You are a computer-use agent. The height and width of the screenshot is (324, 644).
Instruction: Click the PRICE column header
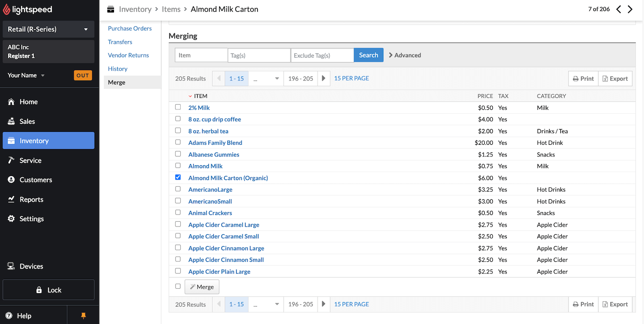pyautogui.click(x=485, y=96)
